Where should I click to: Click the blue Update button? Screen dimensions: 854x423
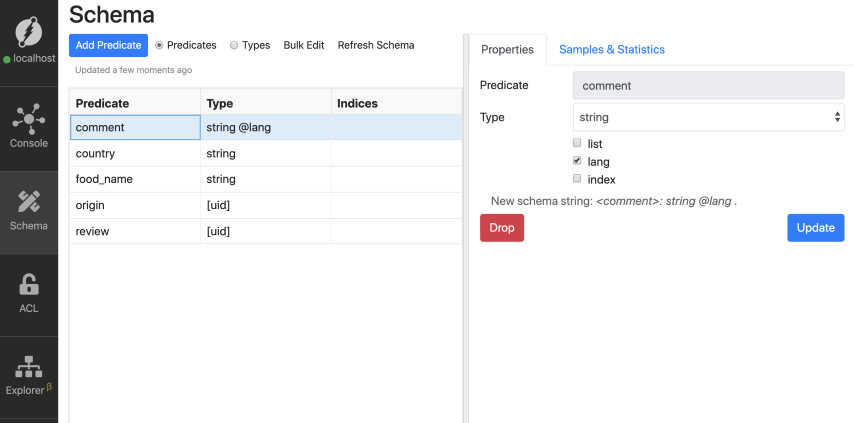(815, 227)
